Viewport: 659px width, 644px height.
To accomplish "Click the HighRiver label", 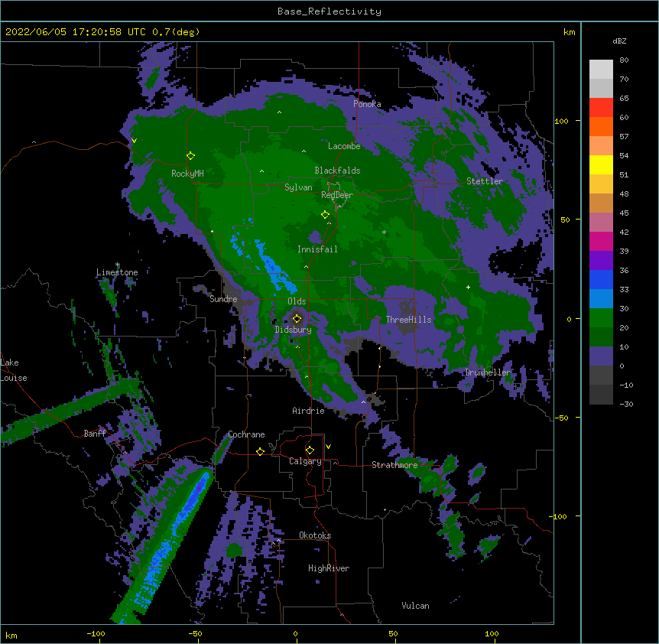I will coord(329,568).
